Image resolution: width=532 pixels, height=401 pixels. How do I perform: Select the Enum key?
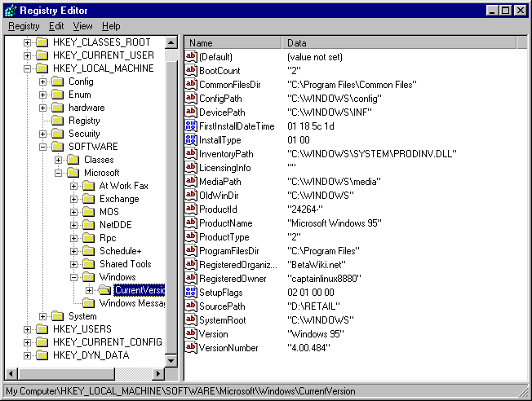[80, 95]
